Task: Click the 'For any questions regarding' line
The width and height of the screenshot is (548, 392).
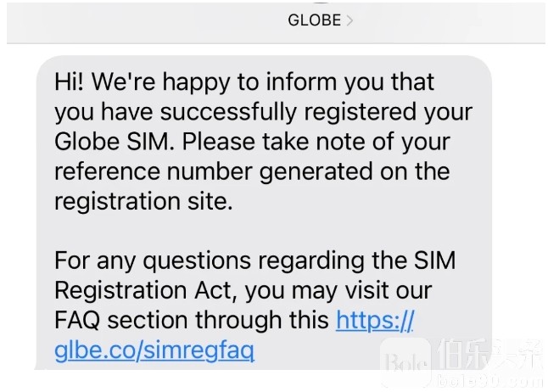Action: [x=255, y=260]
